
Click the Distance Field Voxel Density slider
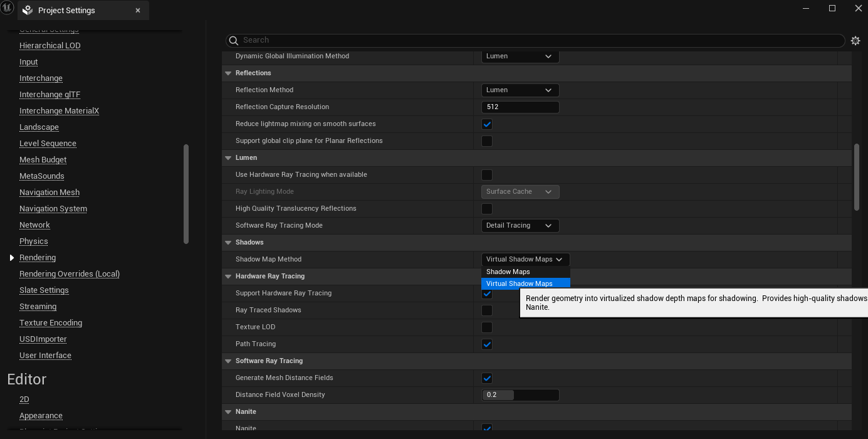[520, 395]
